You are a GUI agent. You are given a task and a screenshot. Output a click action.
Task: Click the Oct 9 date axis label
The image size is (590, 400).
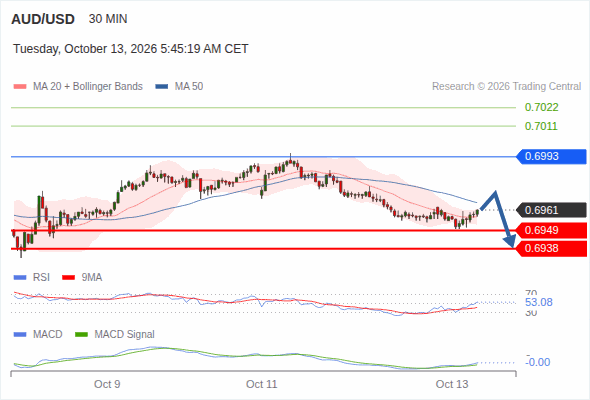coord(107,384)
